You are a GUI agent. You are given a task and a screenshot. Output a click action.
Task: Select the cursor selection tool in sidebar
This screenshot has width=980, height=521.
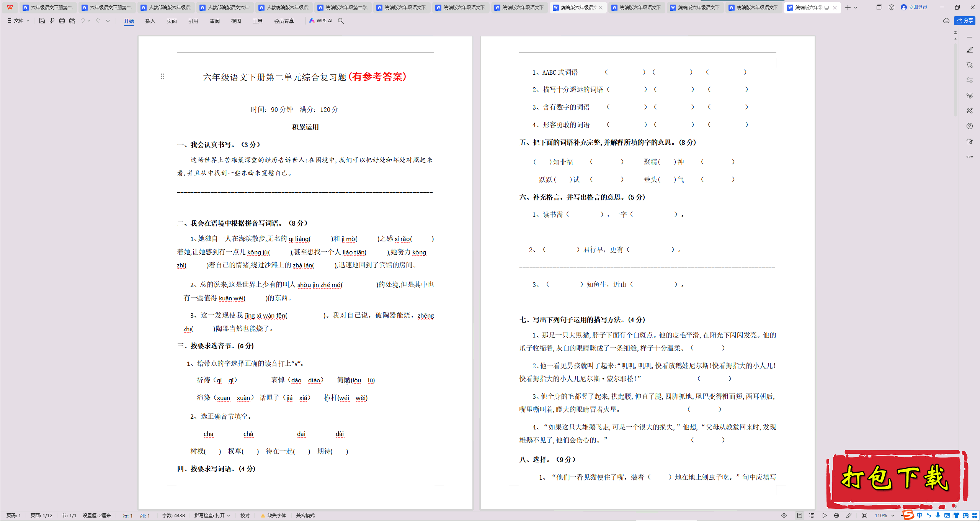pos(970,65)
